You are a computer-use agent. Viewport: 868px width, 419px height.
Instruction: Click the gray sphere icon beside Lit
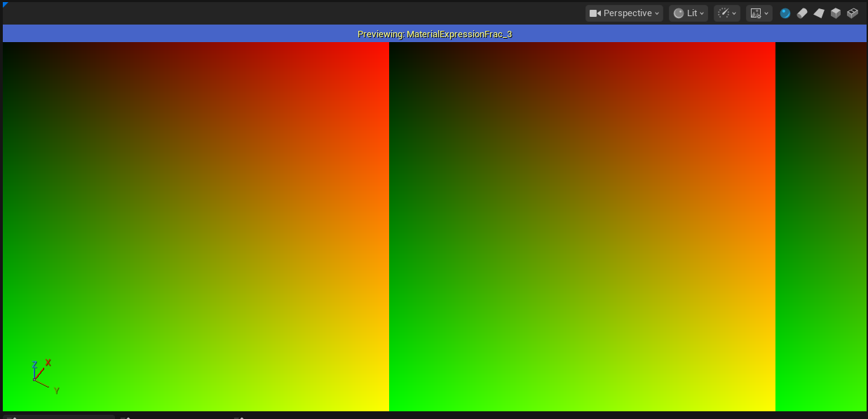coord(679,13)
